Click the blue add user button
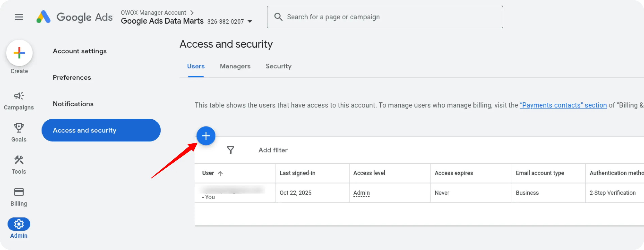644x250 pixels. pyautogui.click(x=206, y=136)
